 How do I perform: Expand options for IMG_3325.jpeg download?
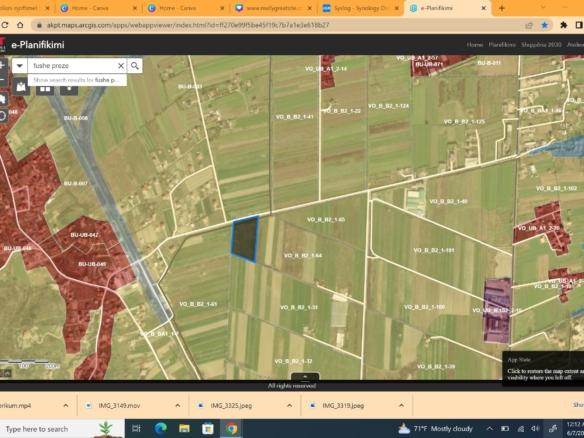click(289, 405)
